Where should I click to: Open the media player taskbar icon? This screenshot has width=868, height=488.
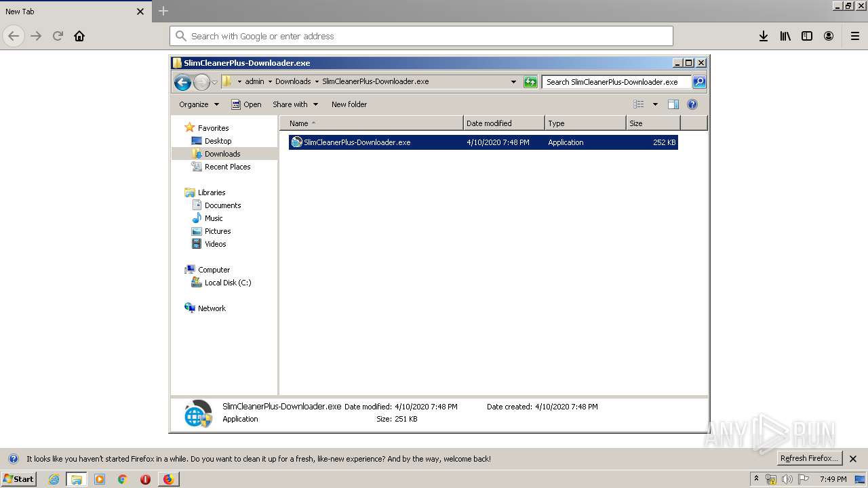[x=100, y=479]
